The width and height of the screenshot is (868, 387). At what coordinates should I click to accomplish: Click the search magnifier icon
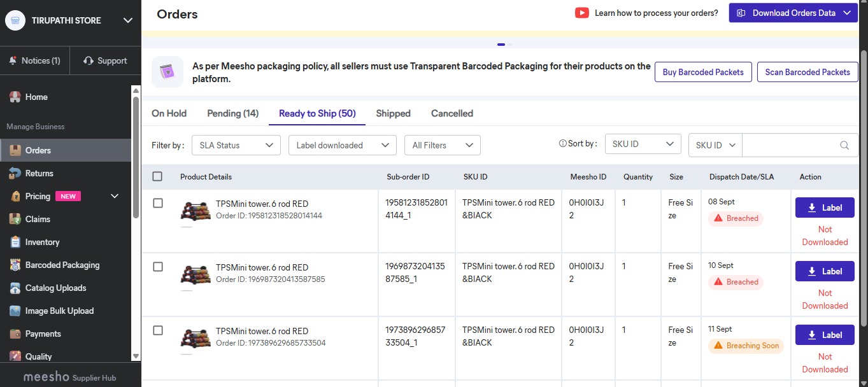(x=844, y=145)
